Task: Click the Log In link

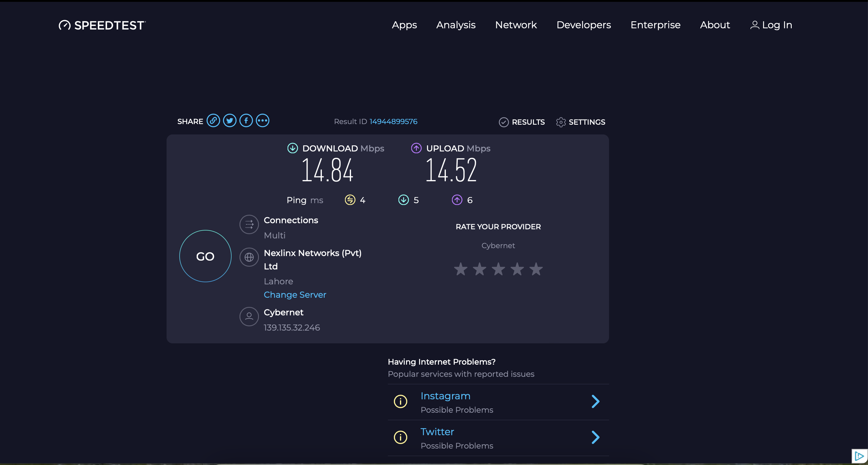Action: click(777, 25)
